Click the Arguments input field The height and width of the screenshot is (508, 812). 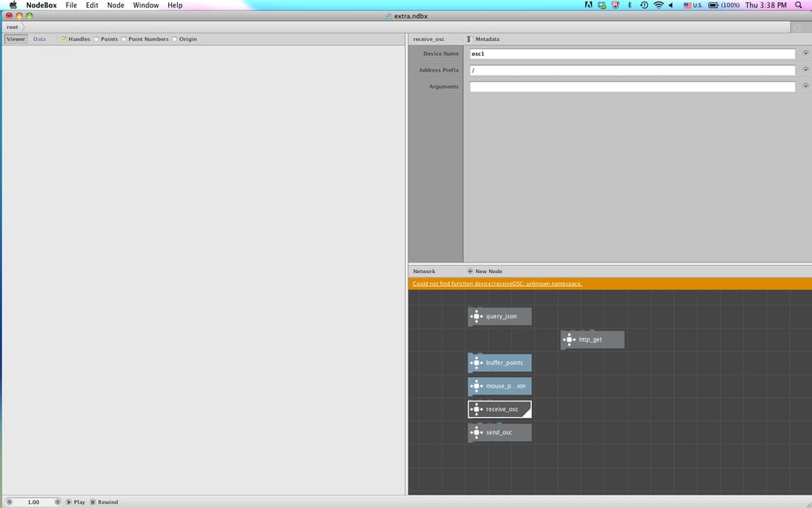[x=633, y=87]
